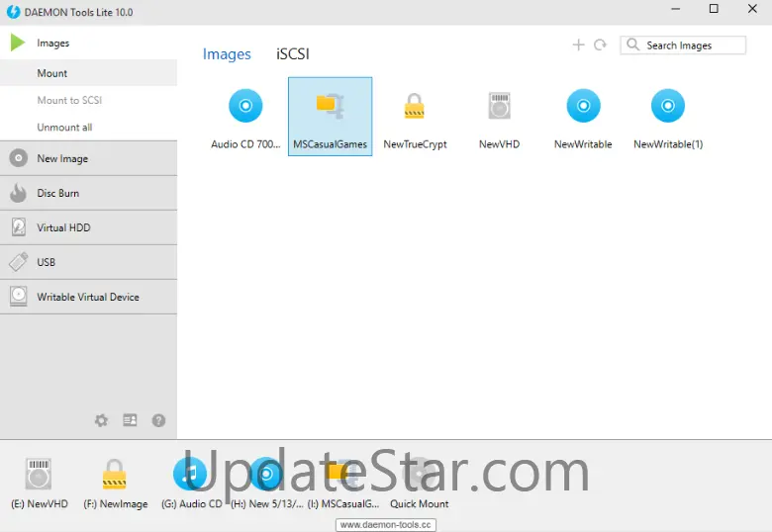Select the NewTrueCrypt padlock image
The image size is (772, 532).
415,118
